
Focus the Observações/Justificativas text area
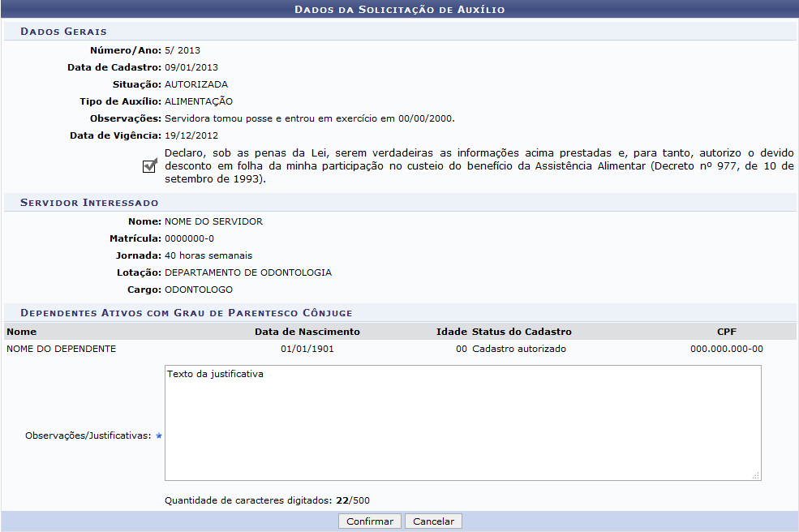point(462,423)
